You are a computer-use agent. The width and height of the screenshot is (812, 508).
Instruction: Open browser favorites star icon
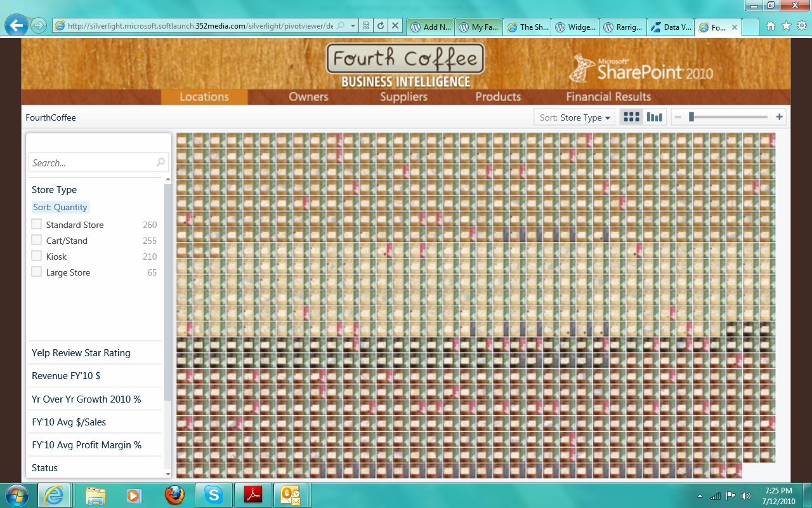[x=786, y=26]
